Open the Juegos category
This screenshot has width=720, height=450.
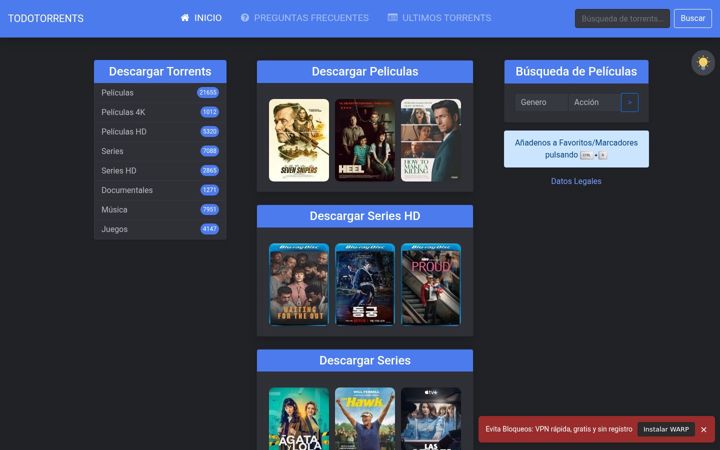(x=160, y=229)
